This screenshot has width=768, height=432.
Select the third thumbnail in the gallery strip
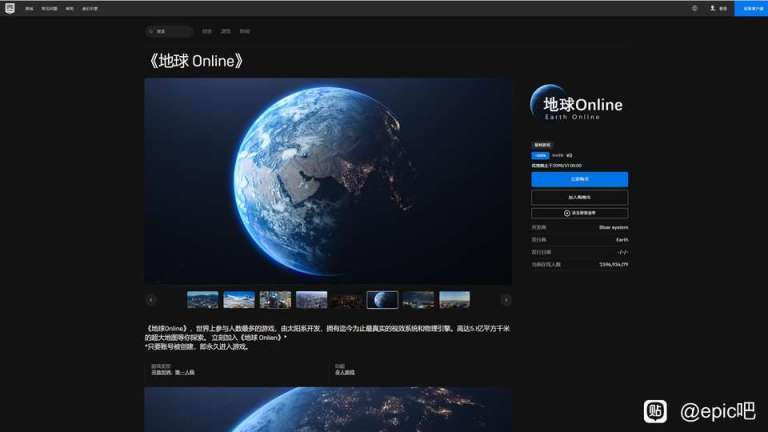click(275, 300)
